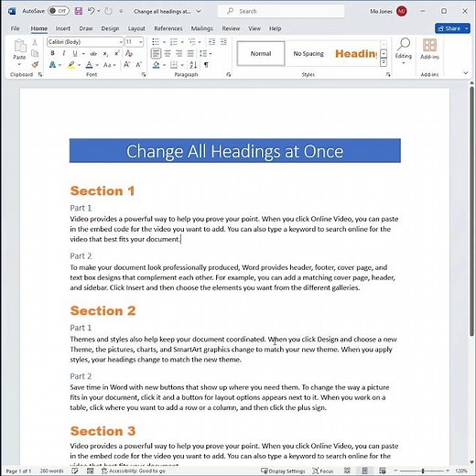Image resolution: width=476 pixels, height=476 pixels.
Task: Apply the No Spacing style
Action: [x=308, y=53]
